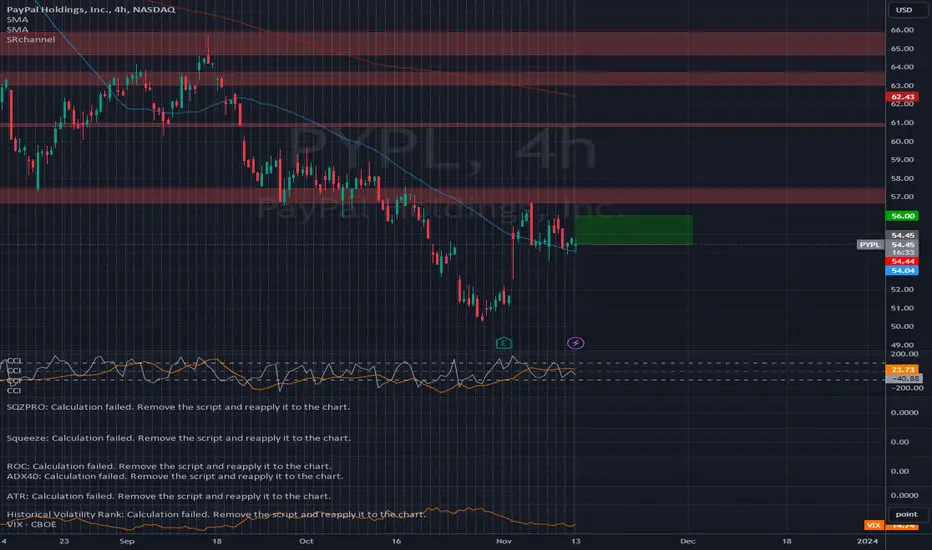Select the green projection rectangle on chart
932x550 pixels.
click(x=634, y=230)
